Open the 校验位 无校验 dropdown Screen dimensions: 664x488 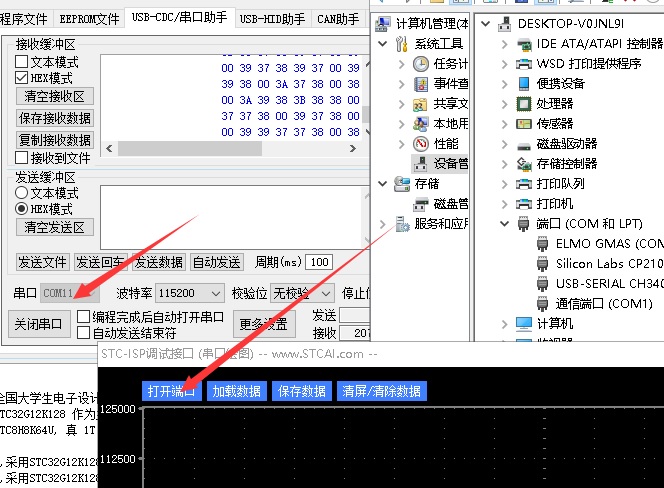[x=302, y=293]
